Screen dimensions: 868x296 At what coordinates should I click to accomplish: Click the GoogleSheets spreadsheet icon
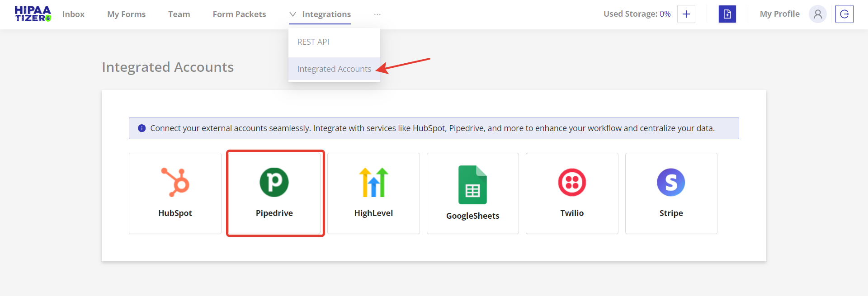point(472,185)
